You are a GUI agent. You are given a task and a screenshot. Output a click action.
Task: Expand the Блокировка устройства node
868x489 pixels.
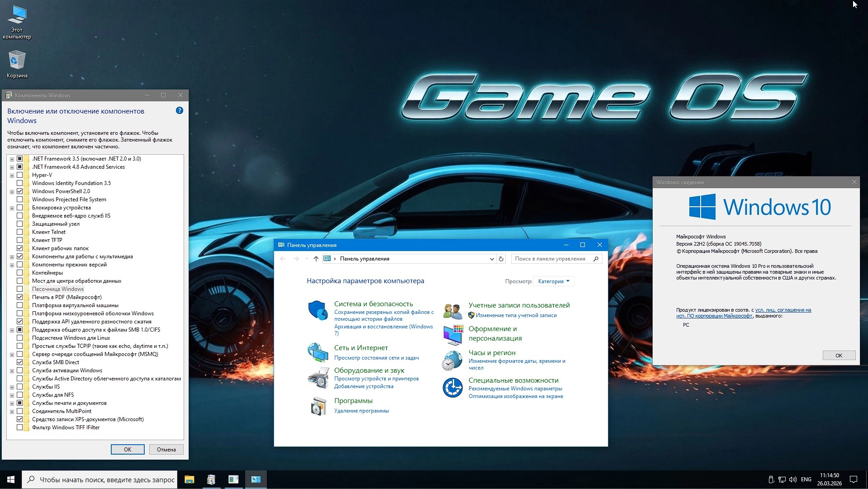12,208
